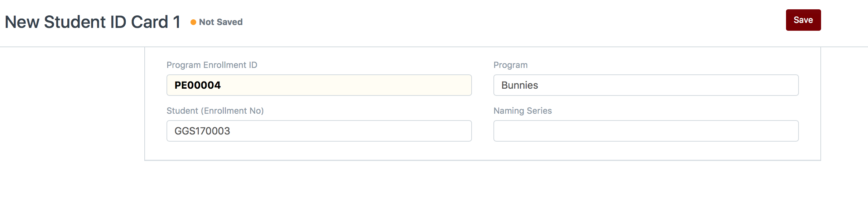Click blank area after GGS170003 text

pyautogui.click(x=351, y=131)
